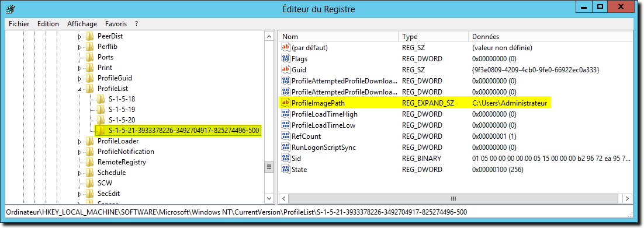Click the Sid binary value icon
This screenshot has width=644, height=228.
[x=286, y=158]
